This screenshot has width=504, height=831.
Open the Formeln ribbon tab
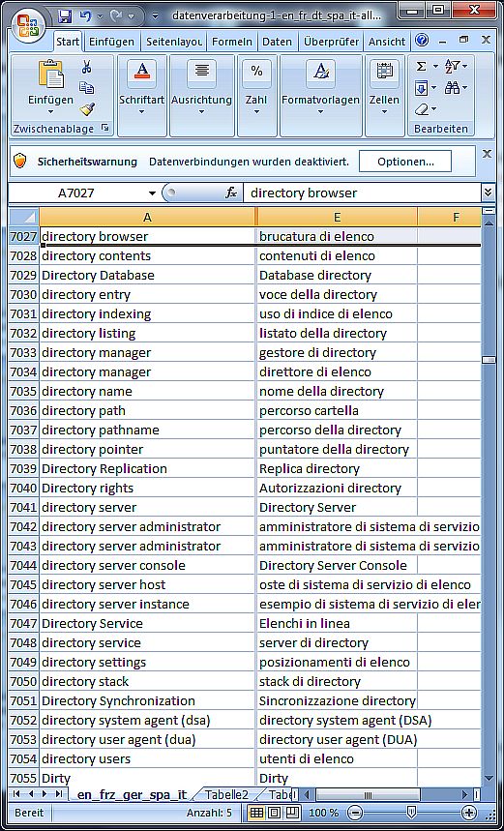pyautogui.click(x=231, y=42)
